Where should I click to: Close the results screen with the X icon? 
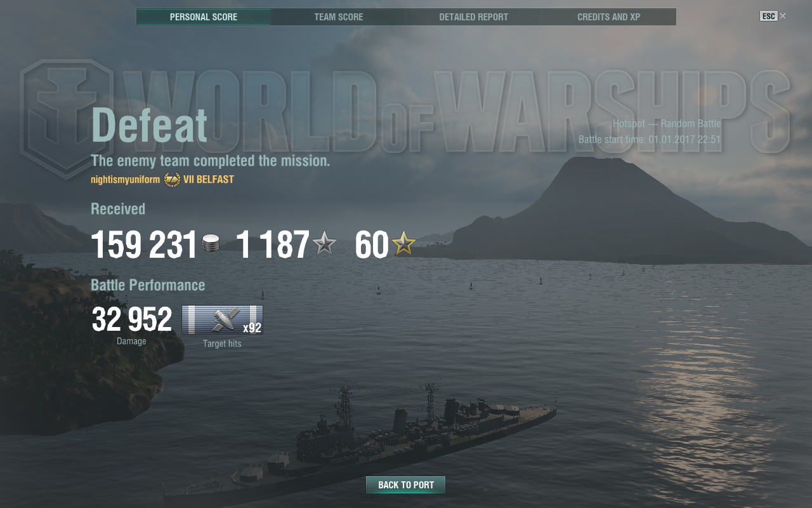click(x=783, y=17)
